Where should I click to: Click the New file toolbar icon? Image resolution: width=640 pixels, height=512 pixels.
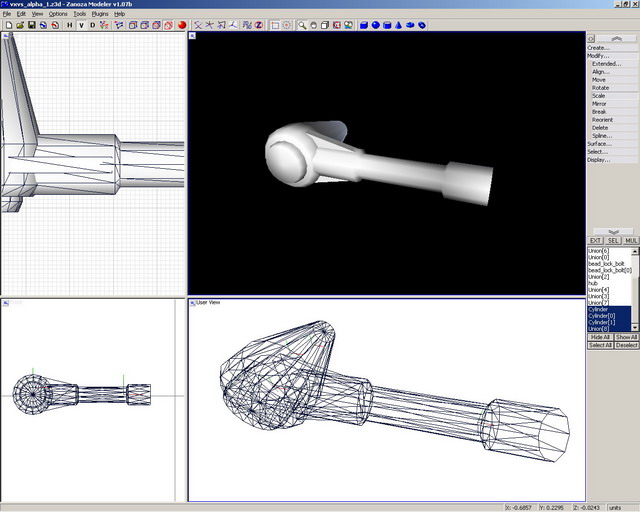[x=7, y=25]
